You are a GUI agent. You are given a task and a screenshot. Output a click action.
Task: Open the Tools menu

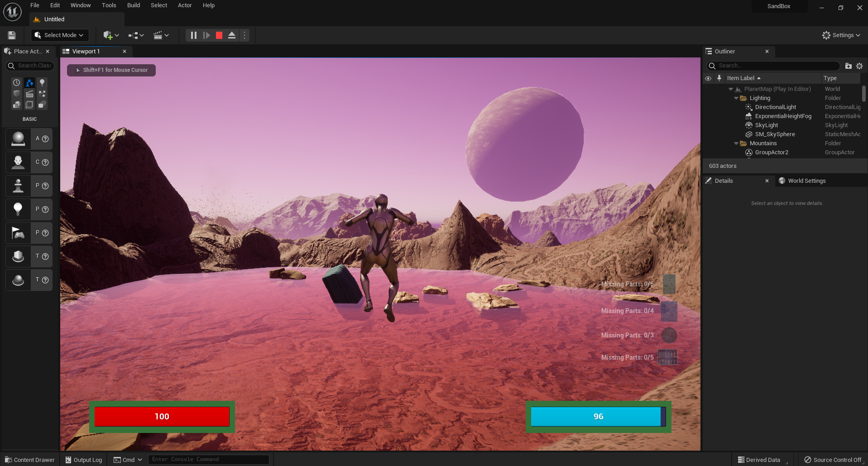tap(109, 5)
